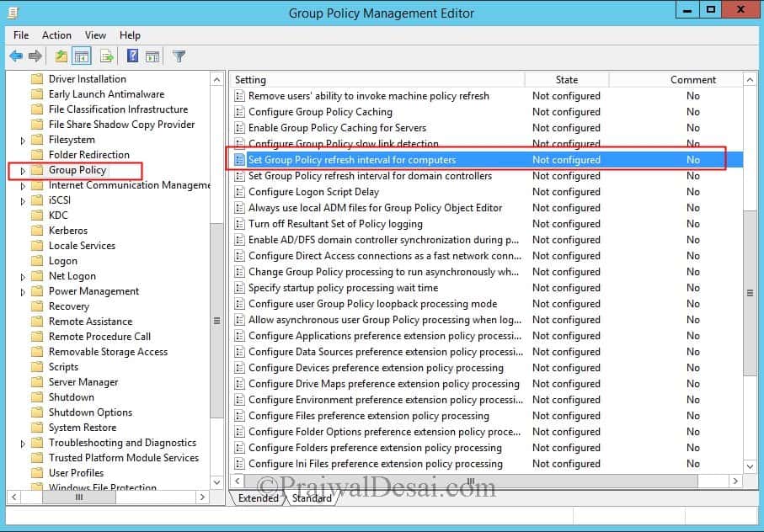Image resolution: width=764 pixels, height=532 pixels.
Task: Select the System Restore tree item
Action: pyautogui.click(x=83, y=428)
